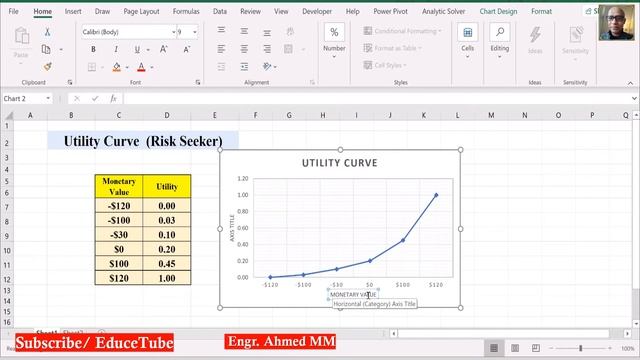Toggle Underline formatting
This screenshot has width=640, height=360.
137,49
